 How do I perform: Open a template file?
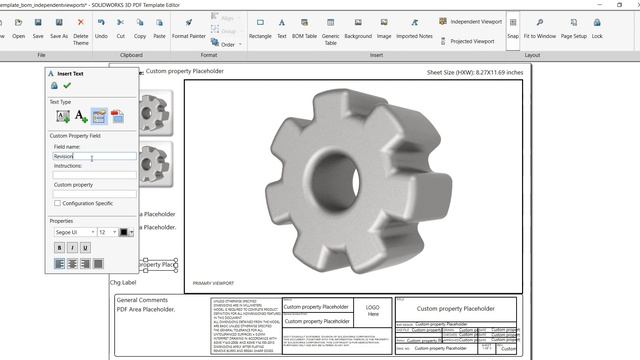point(18,28)
